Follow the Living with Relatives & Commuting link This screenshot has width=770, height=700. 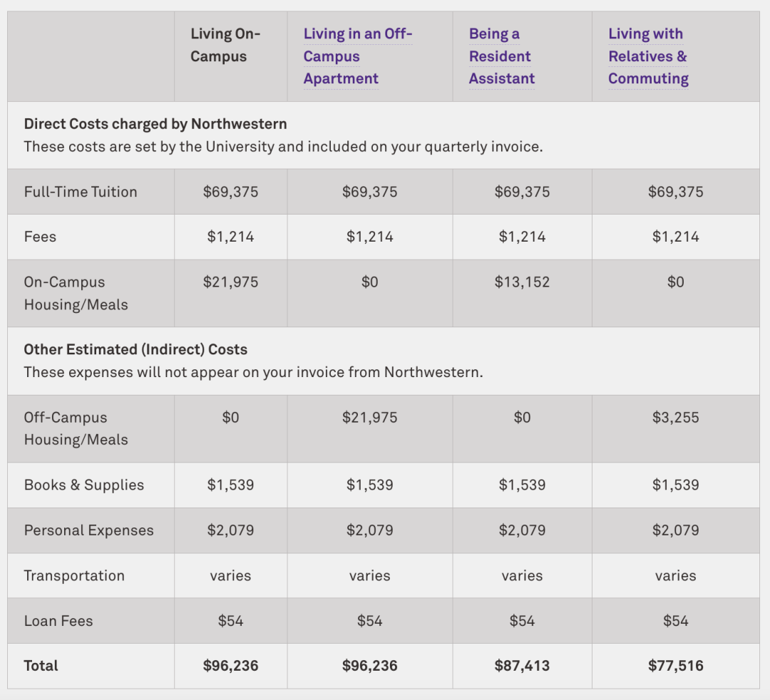pyautogui.click(x=648, y=56)
